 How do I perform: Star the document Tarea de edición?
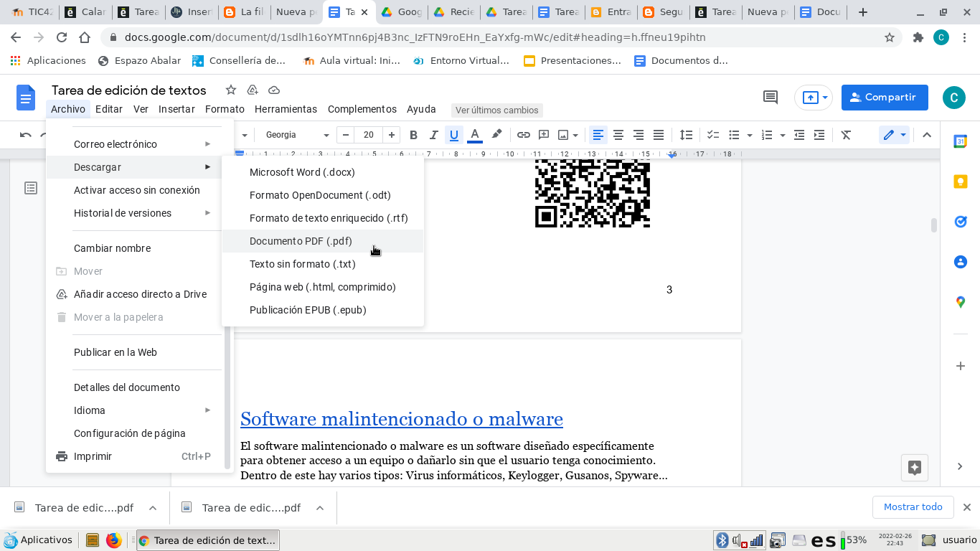coord(231,90)
